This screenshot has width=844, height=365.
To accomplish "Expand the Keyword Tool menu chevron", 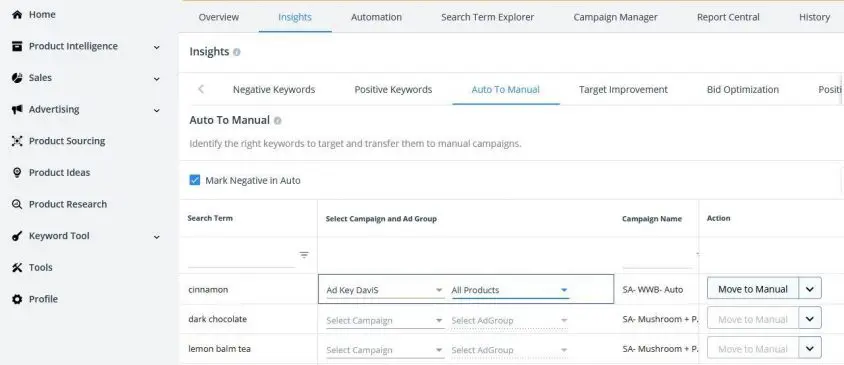I will click(157, 237).
